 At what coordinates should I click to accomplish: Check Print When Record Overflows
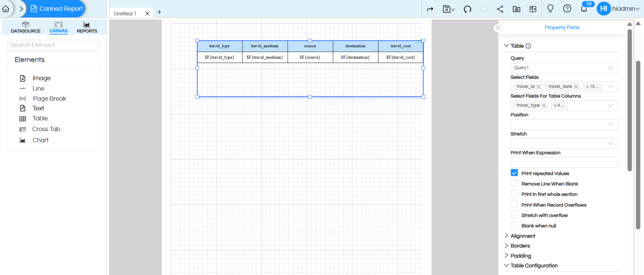(514, 205)
